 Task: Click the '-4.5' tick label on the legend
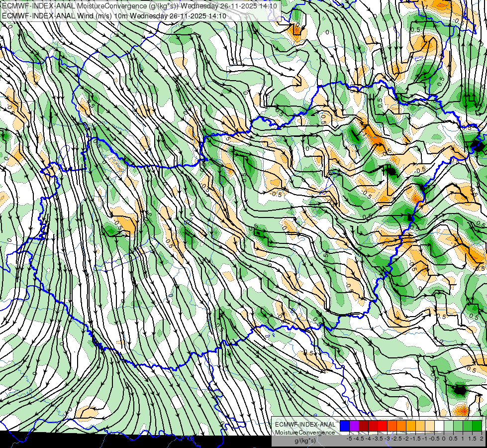click(359, 439)
